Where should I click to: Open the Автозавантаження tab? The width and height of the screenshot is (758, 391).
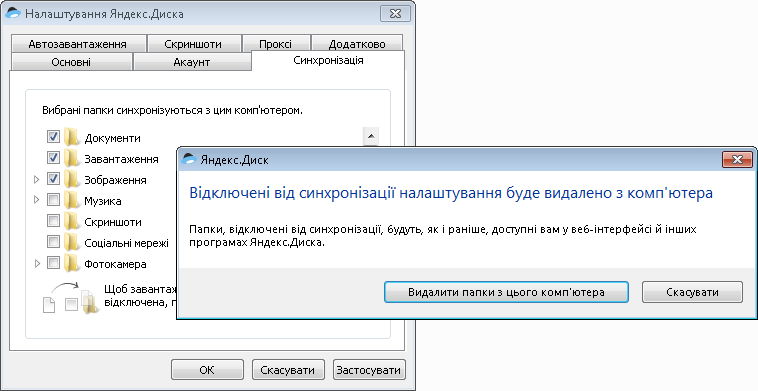click(78, 44)
